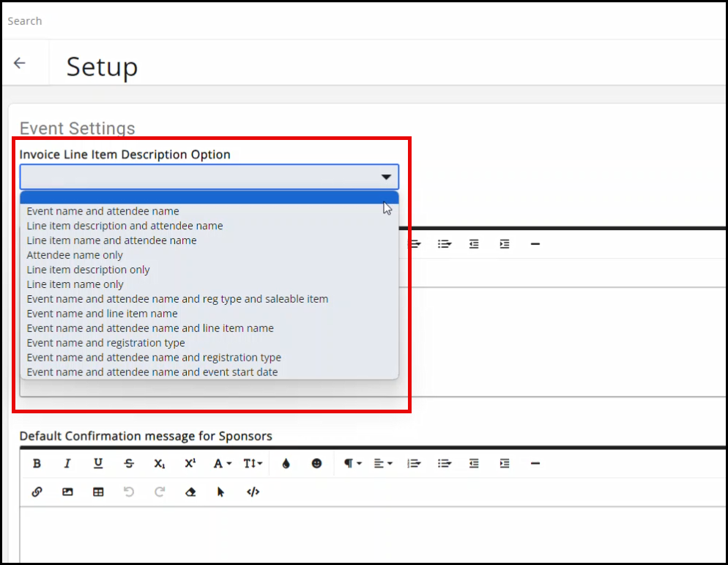Pick "Line item description only" from the list

pos(88,270)
